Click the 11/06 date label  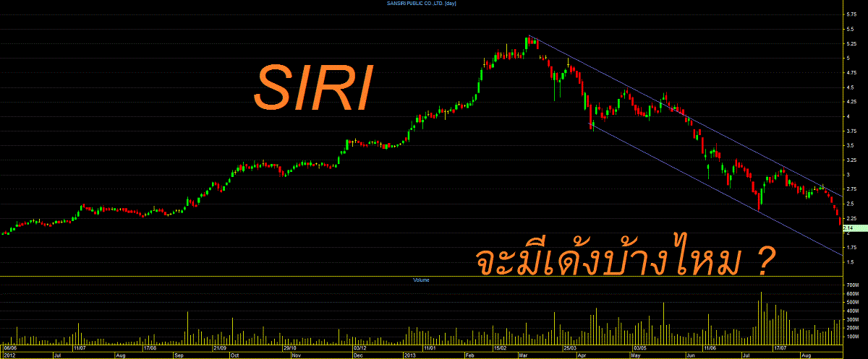pos(710,347)
